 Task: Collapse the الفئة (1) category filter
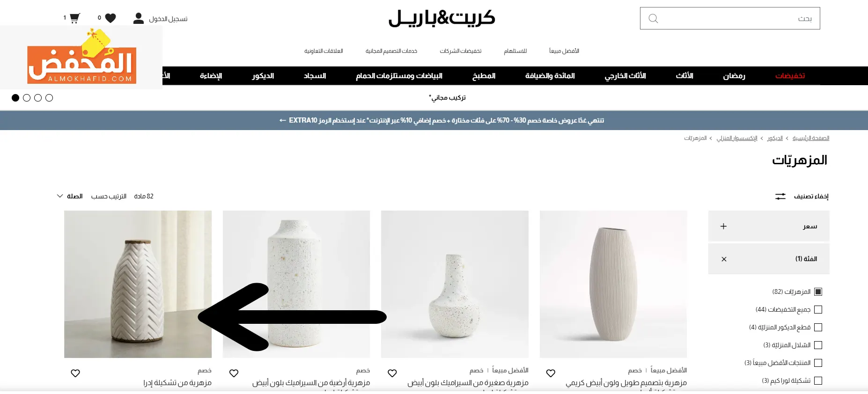coord(769,259)
